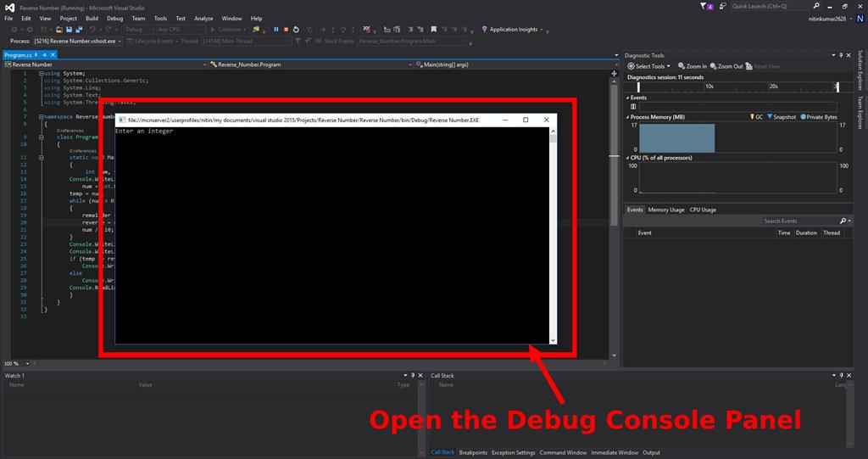868x459 pixels.
Task: Switch to the Exception Settings tab
Action: [x=513, y=452]
